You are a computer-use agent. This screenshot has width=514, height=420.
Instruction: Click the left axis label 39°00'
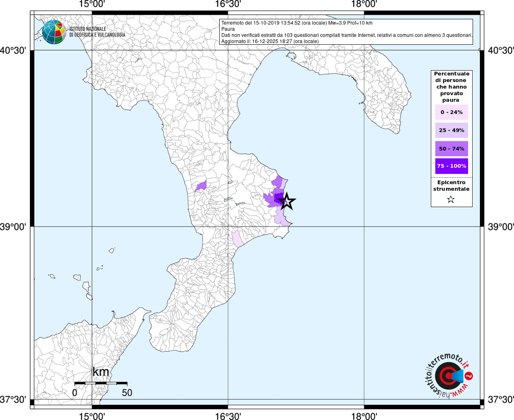tap(13, 226)
